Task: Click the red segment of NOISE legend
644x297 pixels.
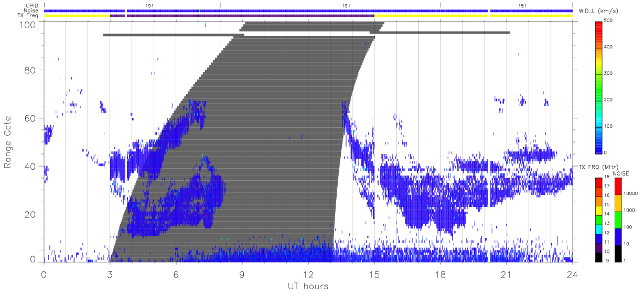Action: pos(618,186)
